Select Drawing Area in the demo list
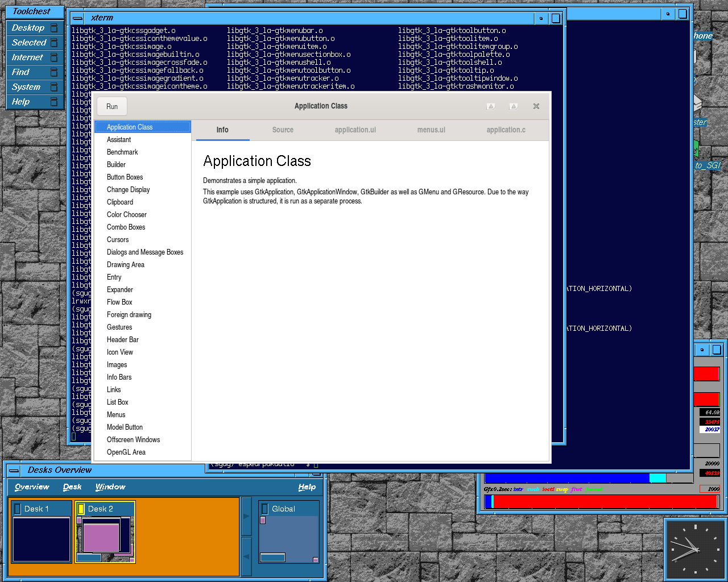 143,265
